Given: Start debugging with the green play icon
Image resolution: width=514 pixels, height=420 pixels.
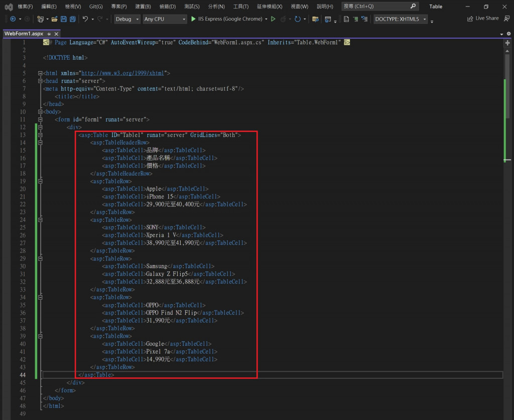Looking at the screenshot, I should click(193, 19).
